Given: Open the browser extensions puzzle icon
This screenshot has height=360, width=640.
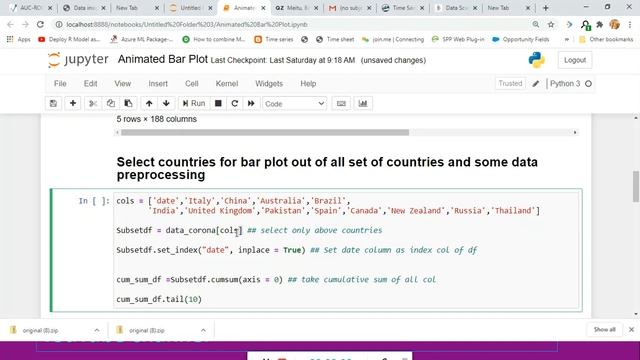Looking at the screenshot, I should click(x=600, y=25).
